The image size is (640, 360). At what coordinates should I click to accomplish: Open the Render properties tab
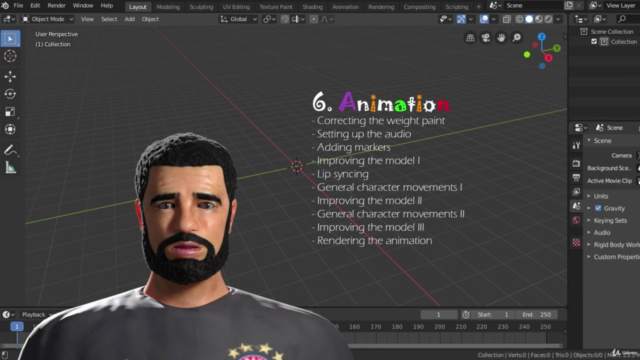click(x=576, y=163)
